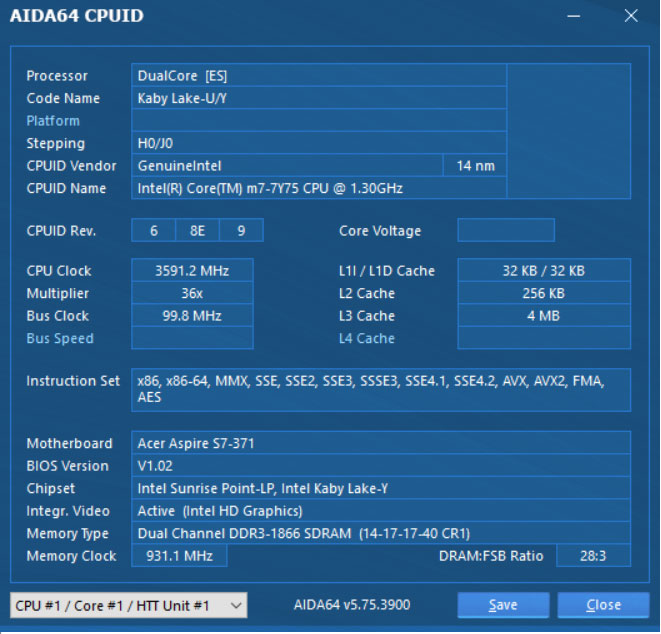
Task: Select the Platform label link
Action: coord(53,121)
